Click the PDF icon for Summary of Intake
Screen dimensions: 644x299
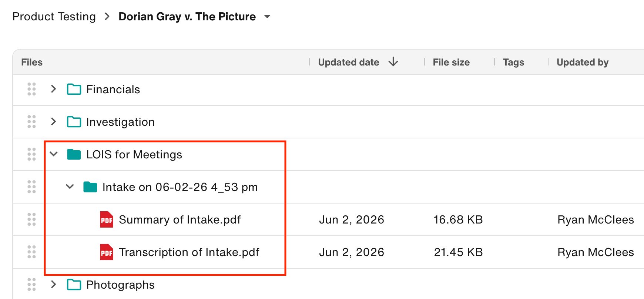click(x=107, y=219)
